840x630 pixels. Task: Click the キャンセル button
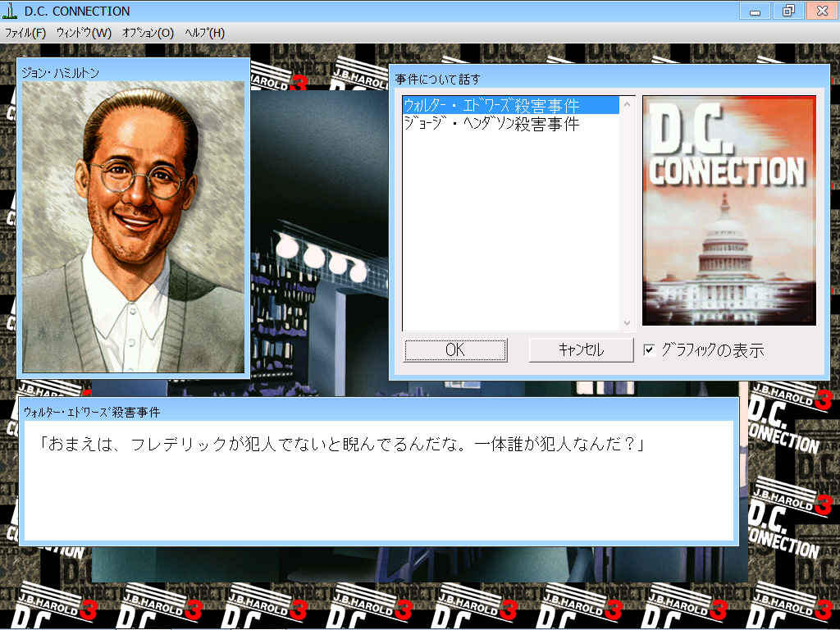(582, 349)
